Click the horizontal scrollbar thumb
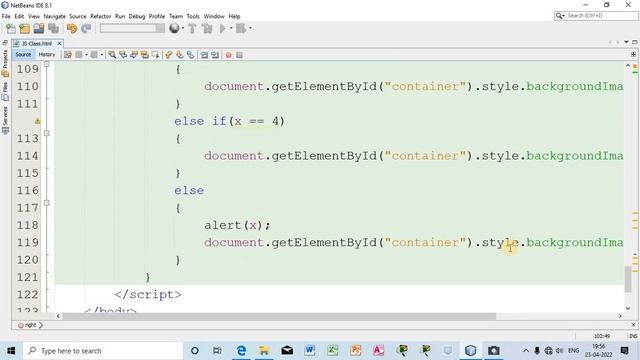The width and height of the screenshot is (640, 360). pos(279,316)
